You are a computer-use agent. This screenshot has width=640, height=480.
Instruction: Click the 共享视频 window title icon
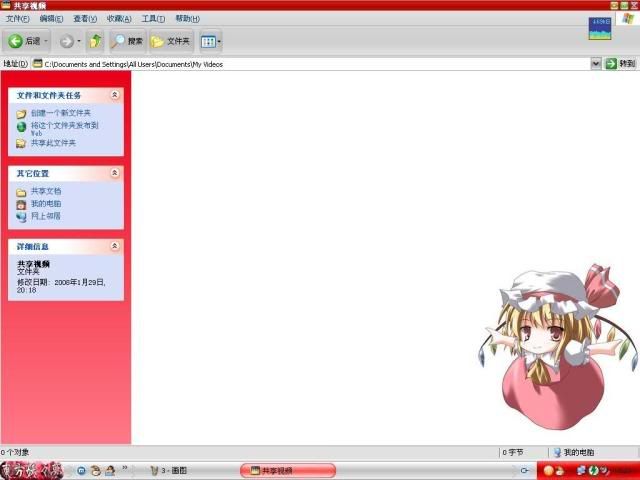click(6, 5)
